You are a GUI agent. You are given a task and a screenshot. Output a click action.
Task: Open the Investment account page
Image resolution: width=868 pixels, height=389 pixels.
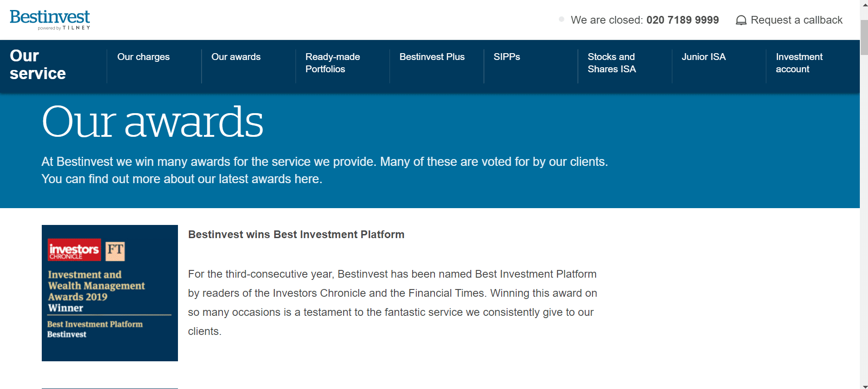pyautogui.click(x=799, y=63)
